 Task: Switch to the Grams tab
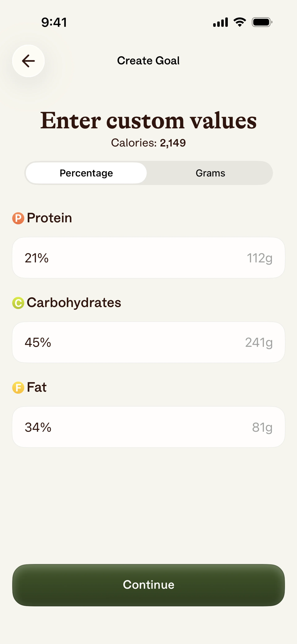pos(210,173)
